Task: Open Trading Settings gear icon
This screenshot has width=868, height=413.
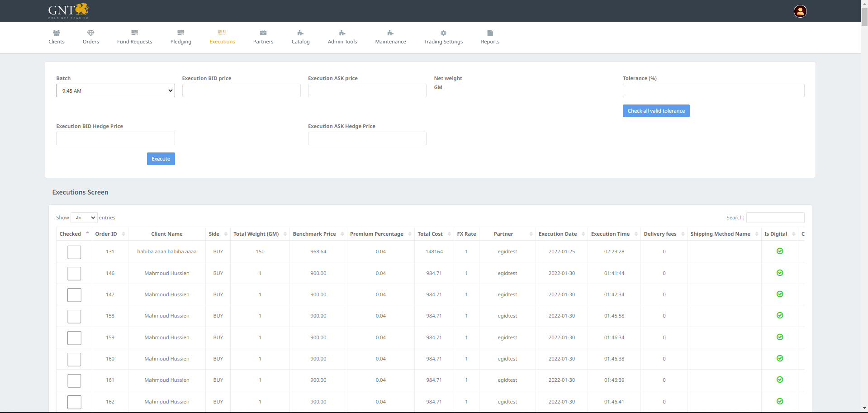Action: pyautogui.click(x=443, y=33)
